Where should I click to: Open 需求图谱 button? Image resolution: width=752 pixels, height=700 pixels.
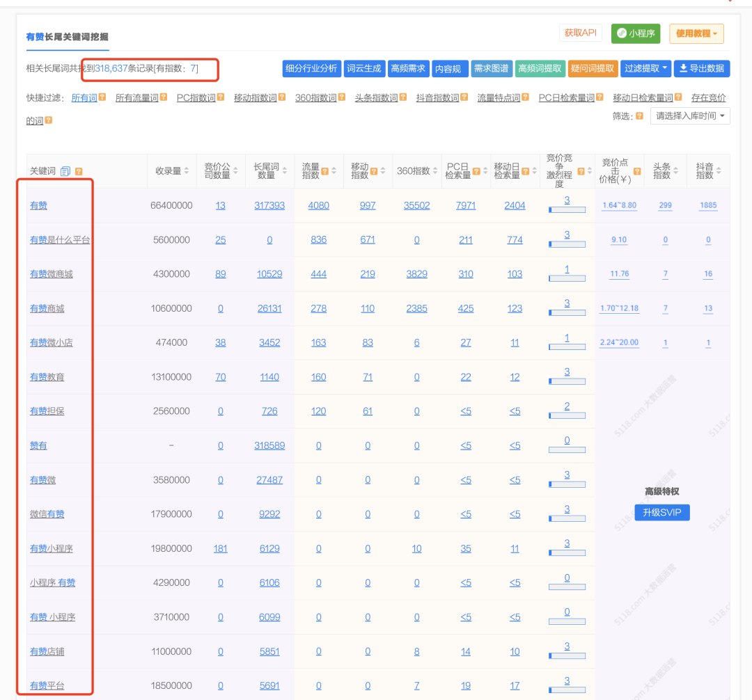point(492,68)
